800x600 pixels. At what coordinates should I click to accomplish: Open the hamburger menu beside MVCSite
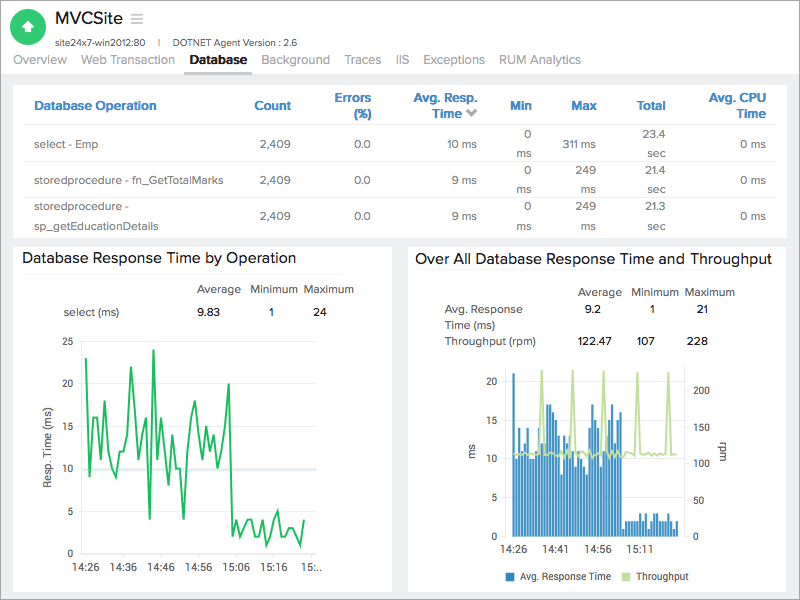137,18
